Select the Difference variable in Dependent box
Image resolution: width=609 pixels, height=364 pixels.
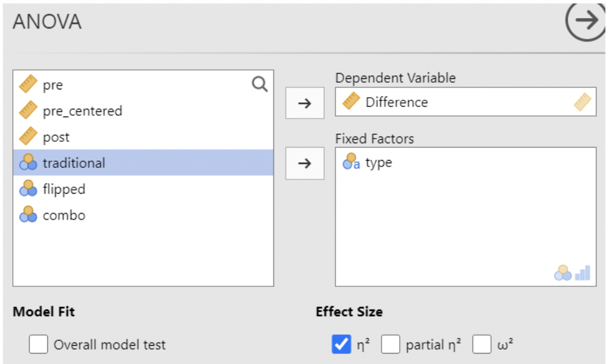coord(396,102)
